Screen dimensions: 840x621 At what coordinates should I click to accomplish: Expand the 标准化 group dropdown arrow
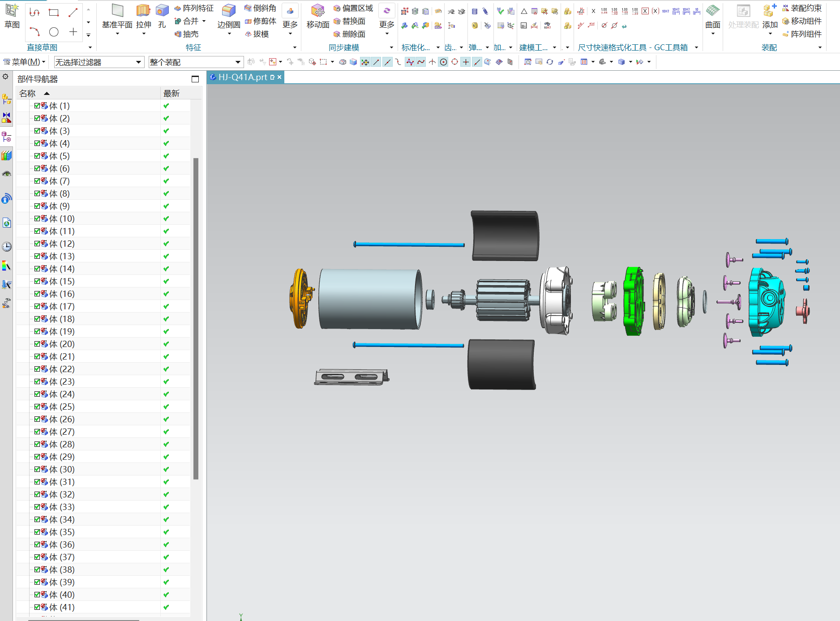(x=438, y=47)
